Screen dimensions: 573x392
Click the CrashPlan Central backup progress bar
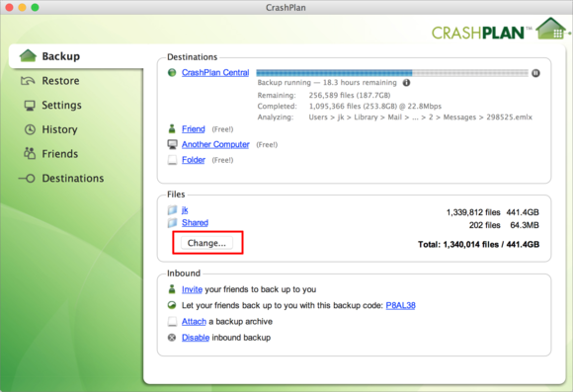[392, 73]
